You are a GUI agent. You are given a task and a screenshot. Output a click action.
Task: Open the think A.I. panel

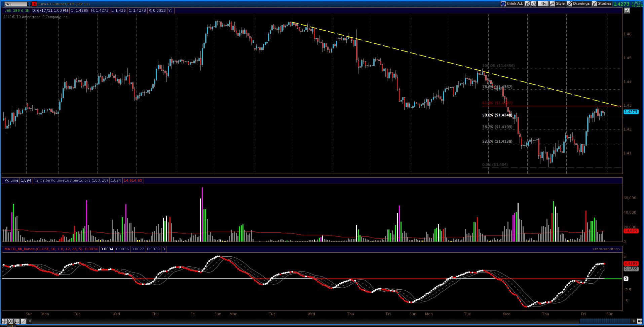click(x=512, y=4)
